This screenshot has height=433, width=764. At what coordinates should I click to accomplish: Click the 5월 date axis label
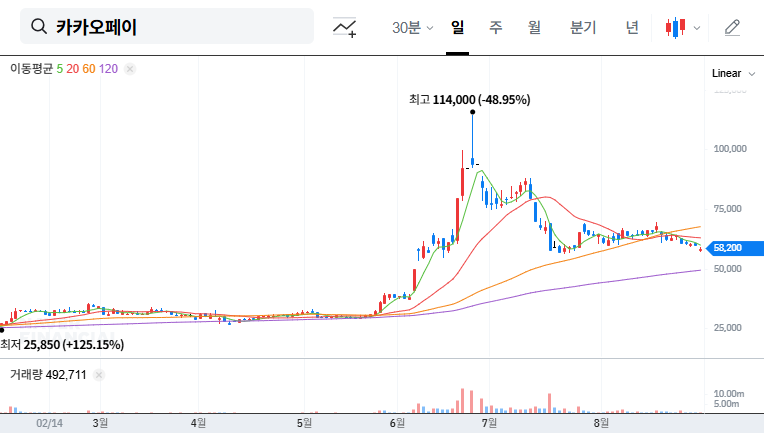[x=304, y=423]
